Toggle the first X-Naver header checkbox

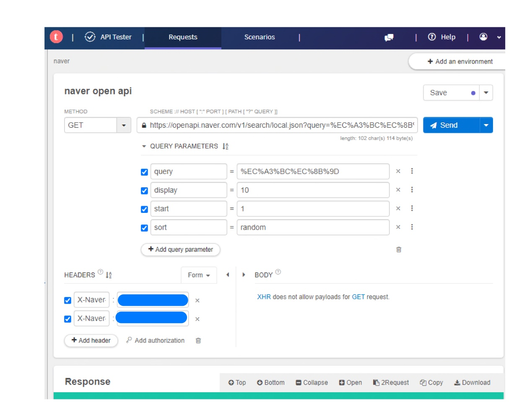67,300
